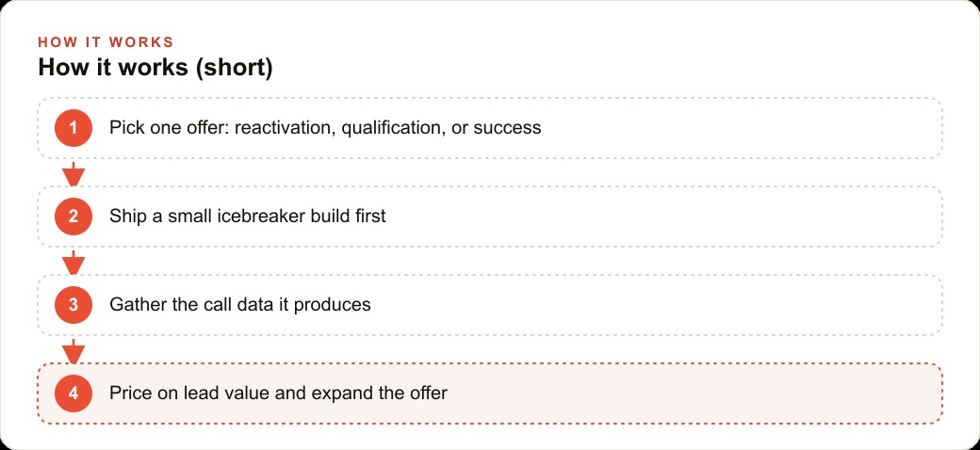Viewport: 980px width, 450px height.
Task: Click the word 'success' in step 1
Action: click(507, 129)
